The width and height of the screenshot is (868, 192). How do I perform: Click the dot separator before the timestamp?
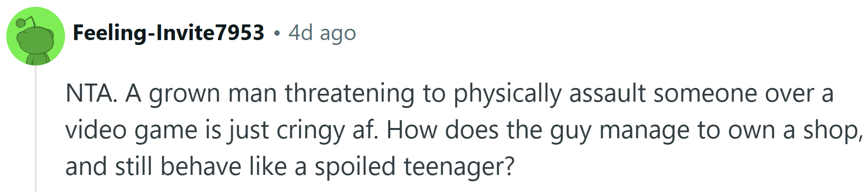point(277,34)
